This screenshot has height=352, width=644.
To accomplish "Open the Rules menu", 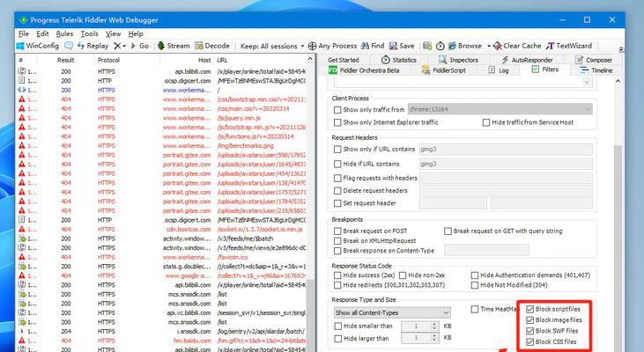I will [x=64, y=33].
